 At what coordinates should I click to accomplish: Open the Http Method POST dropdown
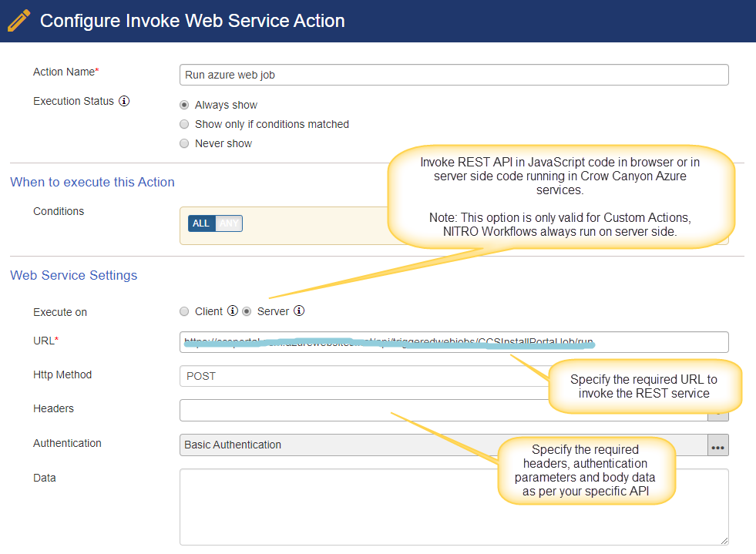coord(364,376)
